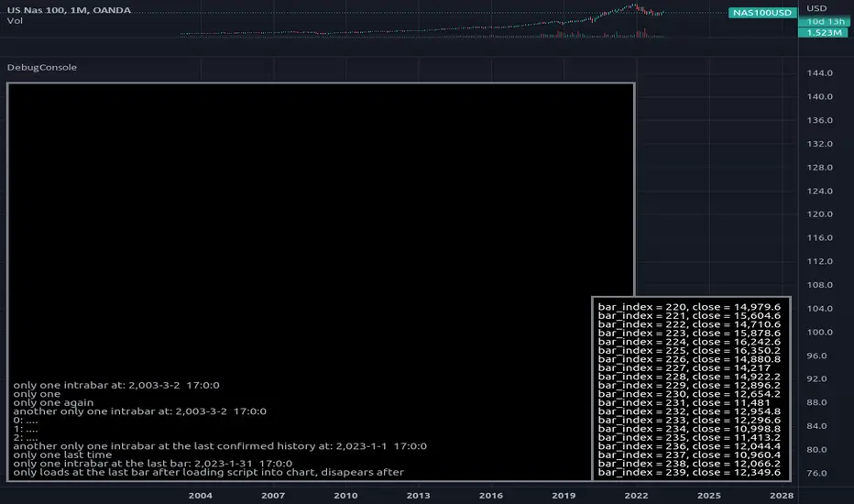Image resolution: width=854 pixels, height=504 pixels.
Task: Select the Vol indicator label
Action: (x=14, y=22)
